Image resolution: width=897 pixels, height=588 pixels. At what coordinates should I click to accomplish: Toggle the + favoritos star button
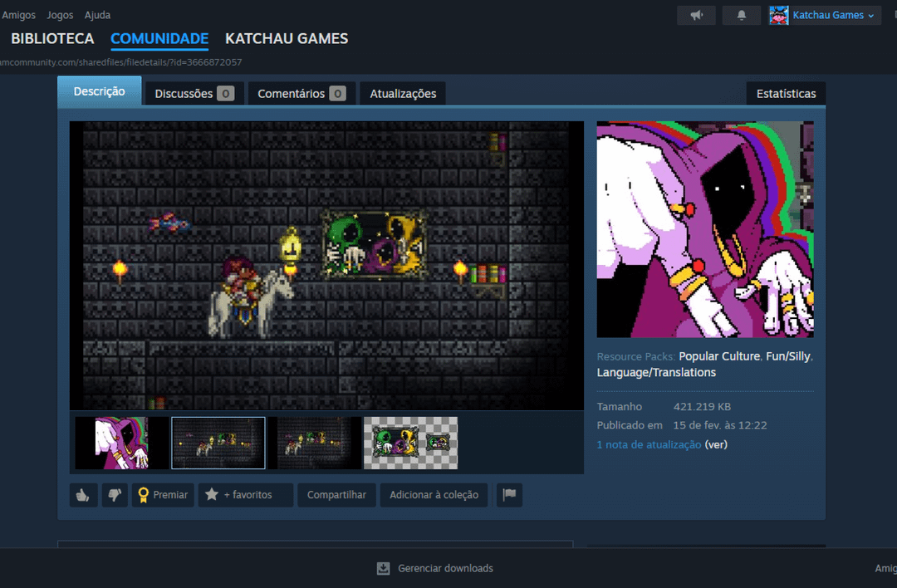click(x=246, y=495)
